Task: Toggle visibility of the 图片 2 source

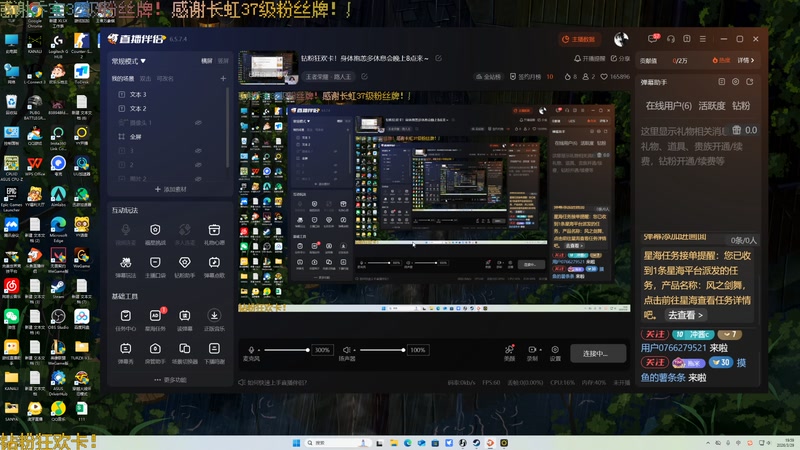Action: click(x=198, y=179)
